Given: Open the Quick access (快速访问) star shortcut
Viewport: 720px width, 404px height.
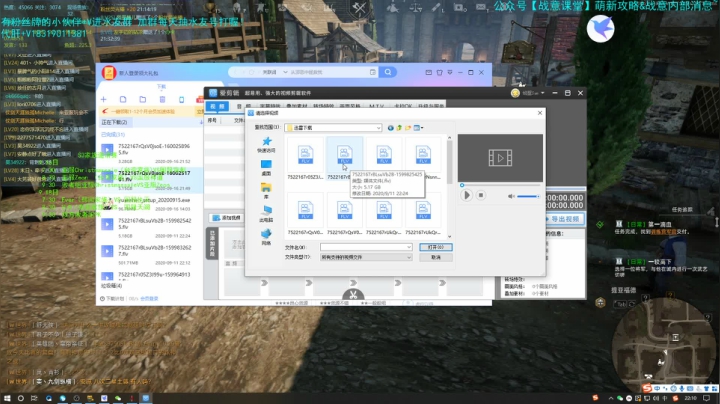Looking at the screenshot, I should [x=266, y=144].
